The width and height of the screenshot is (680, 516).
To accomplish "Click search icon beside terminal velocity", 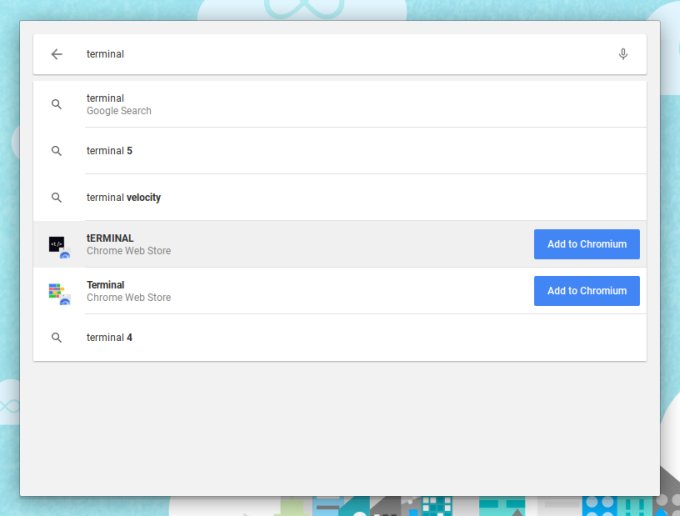I will point(56,198).
